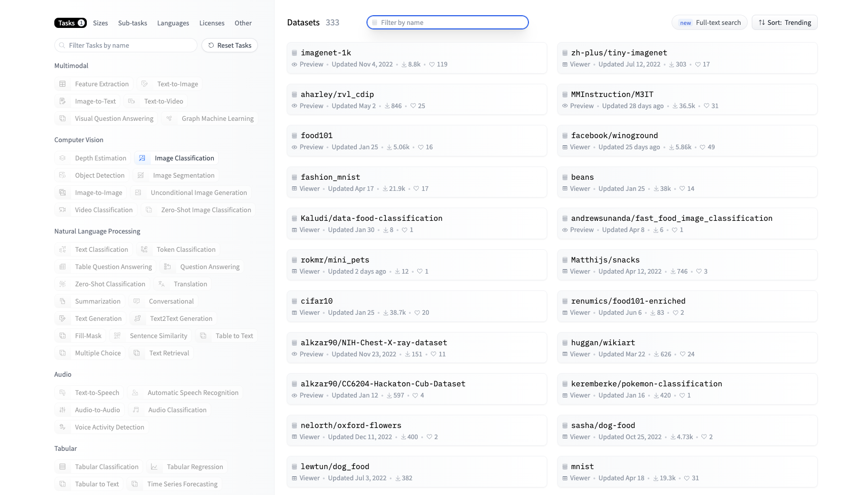
Task: Click the Conversational chat bubble icon
Action: click(x=137, y=302)
